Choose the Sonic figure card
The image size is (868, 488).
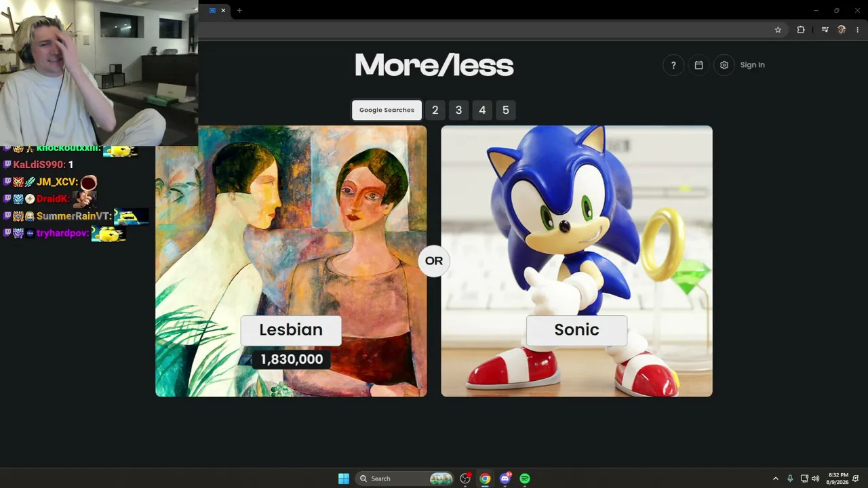click(x=576, y=261)
